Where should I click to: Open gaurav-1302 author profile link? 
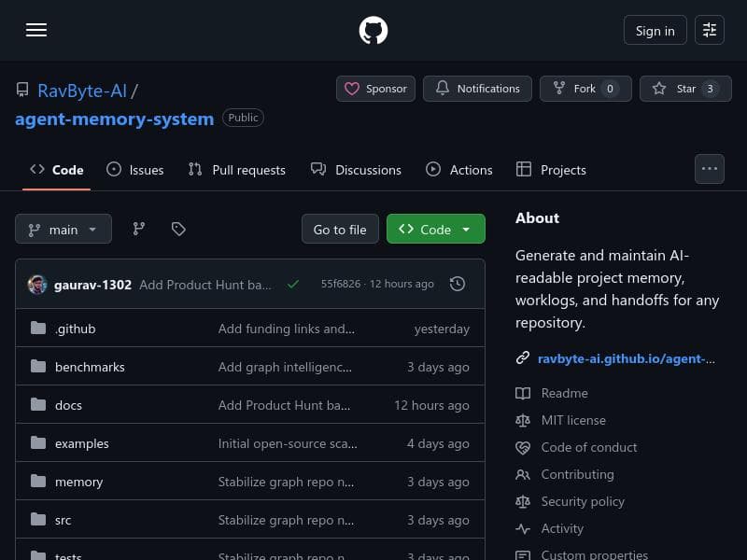pyautogui.click(x=92, y=285)
